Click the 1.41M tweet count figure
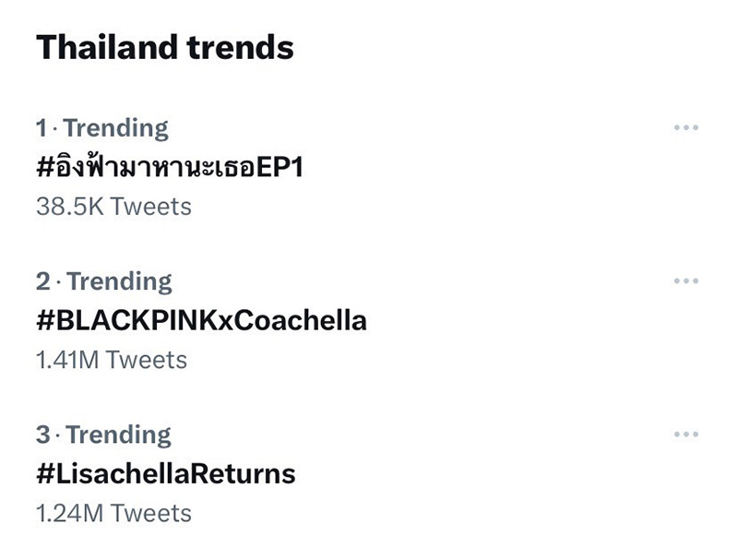 [67, 360]
